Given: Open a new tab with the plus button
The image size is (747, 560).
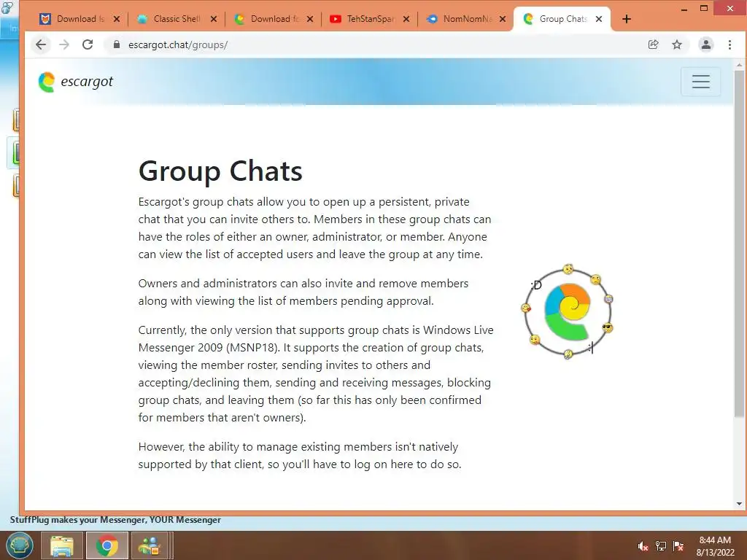Looking at the screenshot, I should [627, 19].
